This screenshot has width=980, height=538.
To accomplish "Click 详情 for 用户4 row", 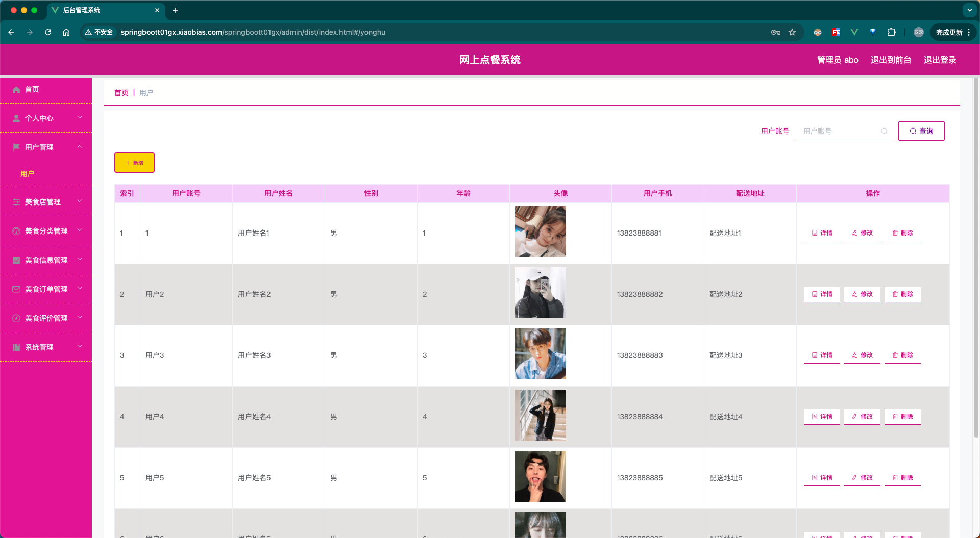I will point(822,417).
